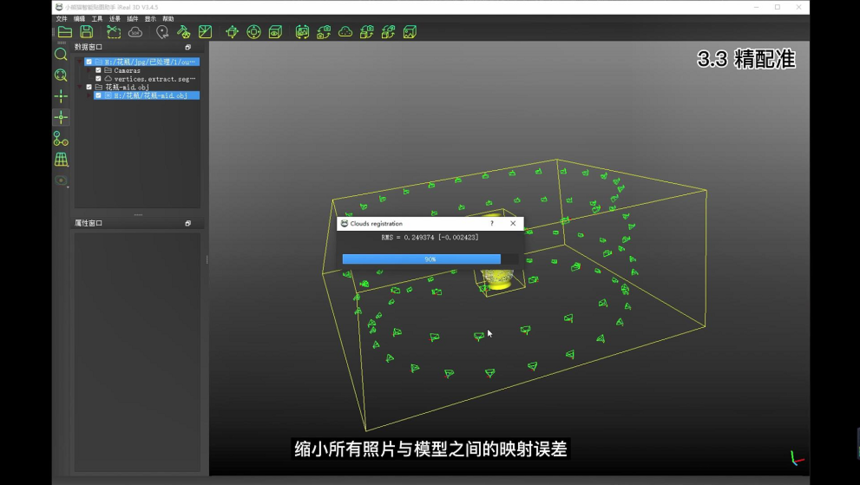Click the zoom-fit magnifier icon in sidebar
The height and width of the screenshot is (485, 860).
pyautogui.click(x=61, y=75)
